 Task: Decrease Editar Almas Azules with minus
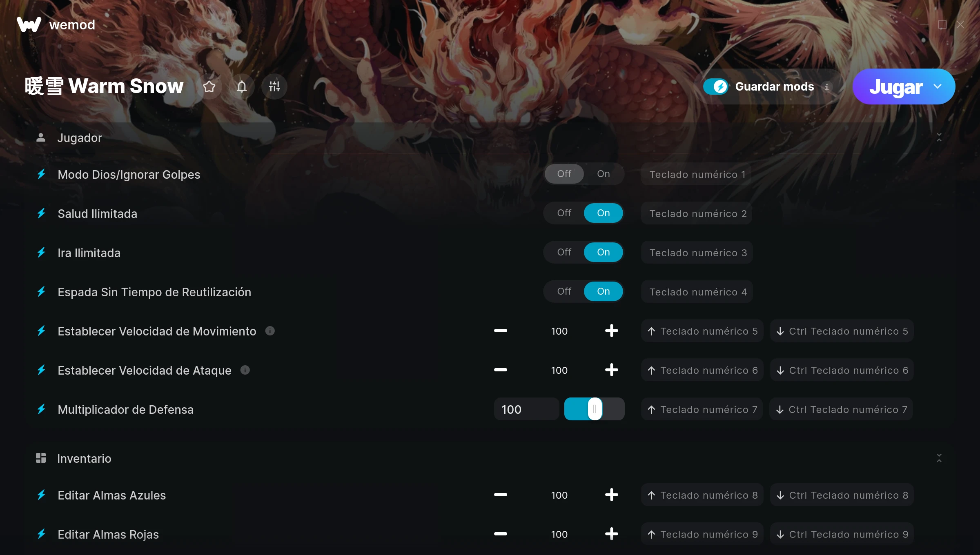500,495
